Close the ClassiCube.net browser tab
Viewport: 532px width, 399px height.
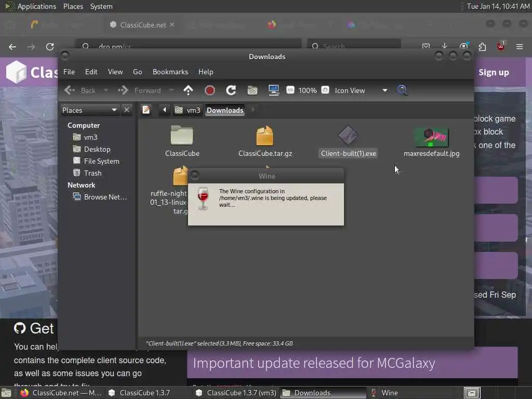click(172, 24)
